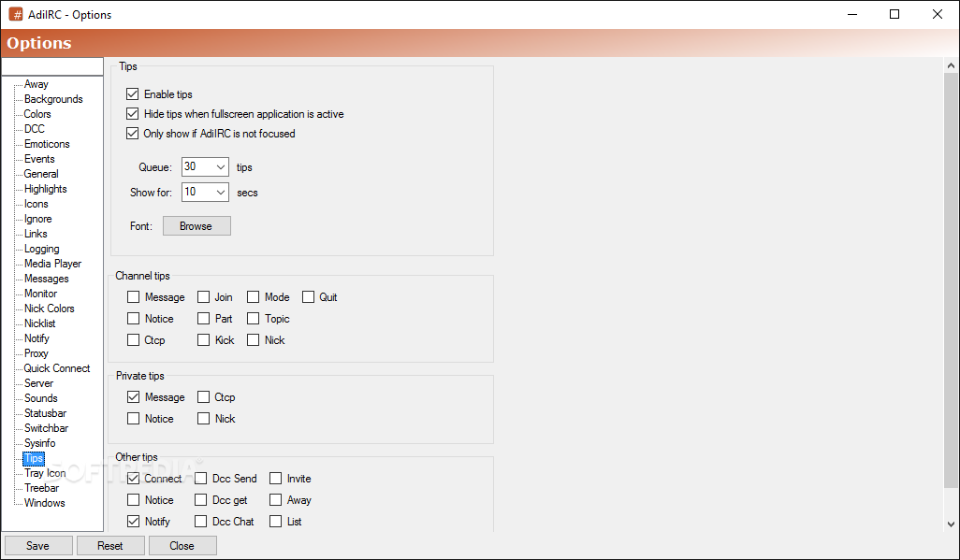Viewport: 960px width, 560px height.
Task: Enable the Dcc Chat checkbox
Action: pos(201,522)
